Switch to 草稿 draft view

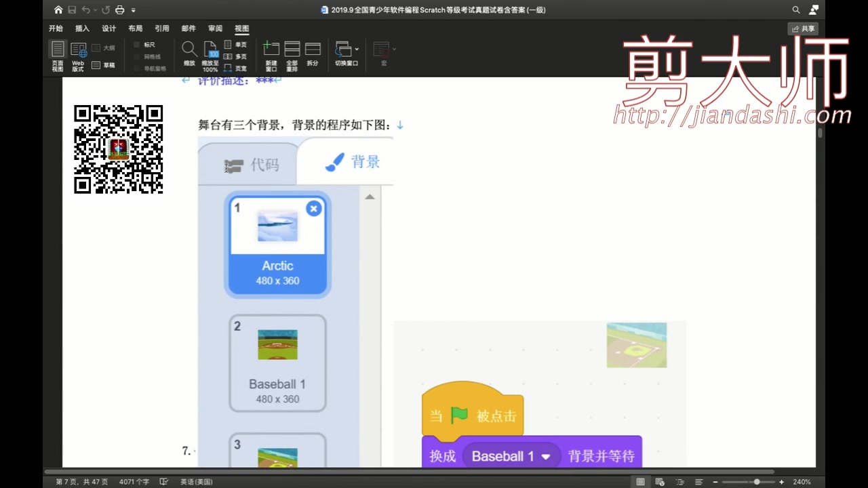(103, 65)
